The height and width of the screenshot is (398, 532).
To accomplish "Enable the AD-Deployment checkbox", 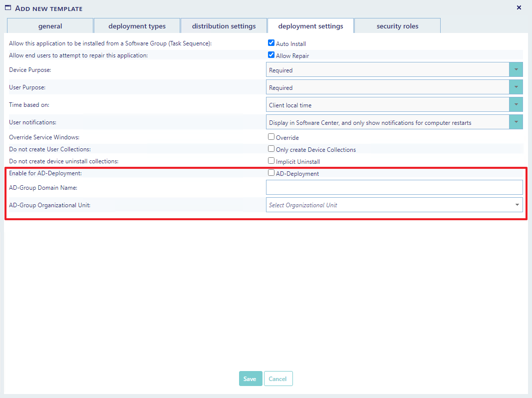I will click(x=271, y=173).
